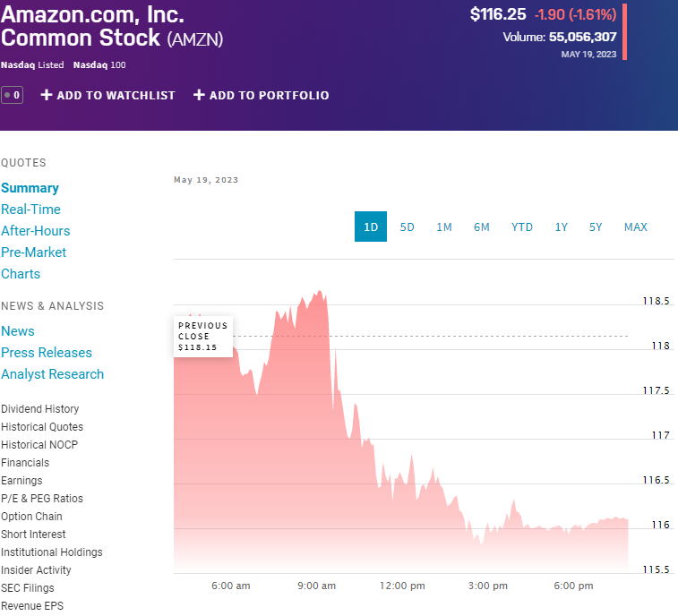Viewport: 678px width, 616px height.
Task: Open the Real-Time quotes link
Action: pos(30,210)
